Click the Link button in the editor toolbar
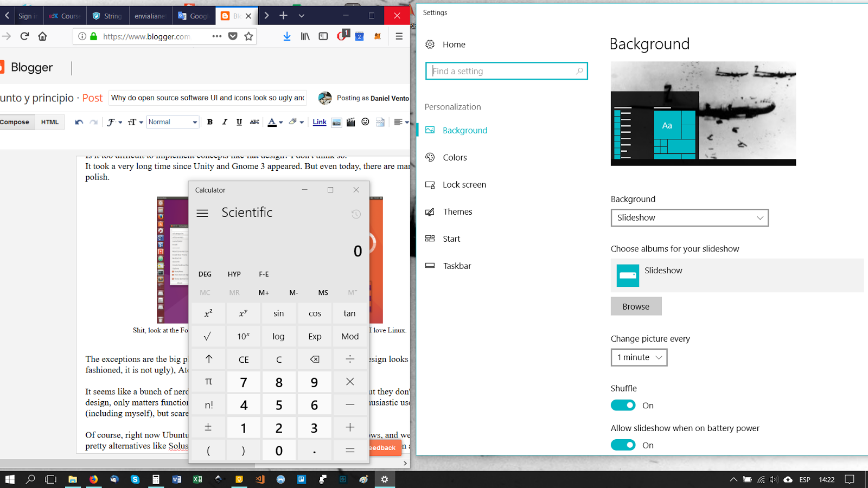Viewport: 868px width, 488px height. (319, 122)
